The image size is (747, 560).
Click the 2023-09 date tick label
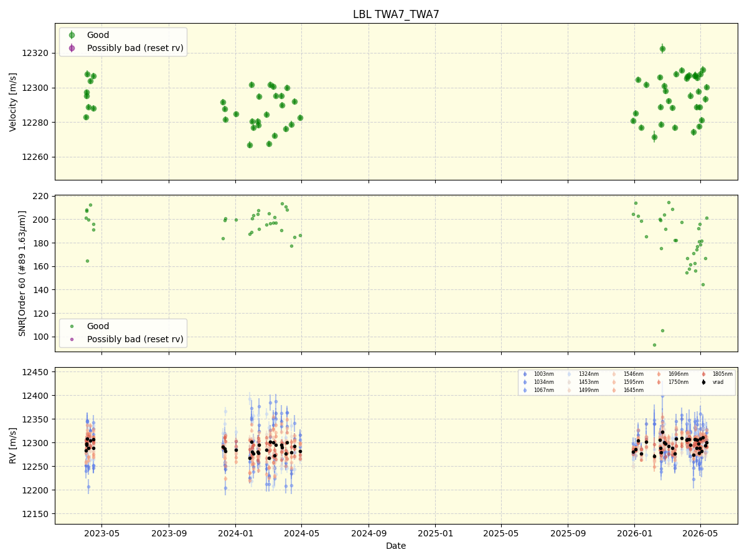pyautogui.click(x=169, y=533)
